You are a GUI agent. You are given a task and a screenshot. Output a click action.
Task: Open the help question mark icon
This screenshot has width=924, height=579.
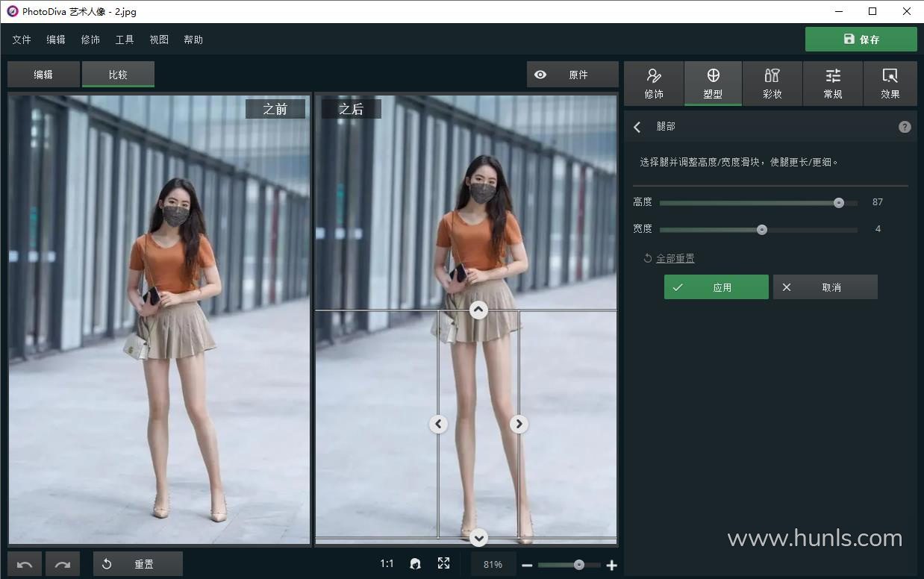tap(905, 127)
